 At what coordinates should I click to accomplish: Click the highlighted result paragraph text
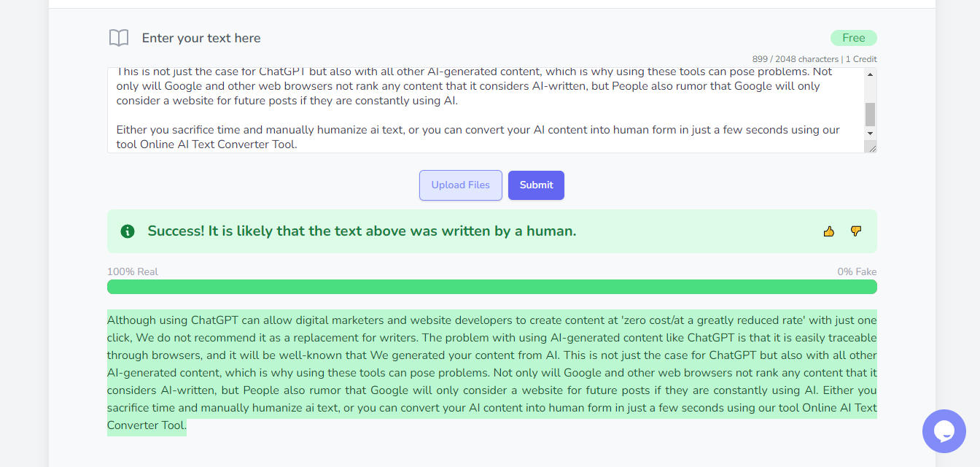492,373
